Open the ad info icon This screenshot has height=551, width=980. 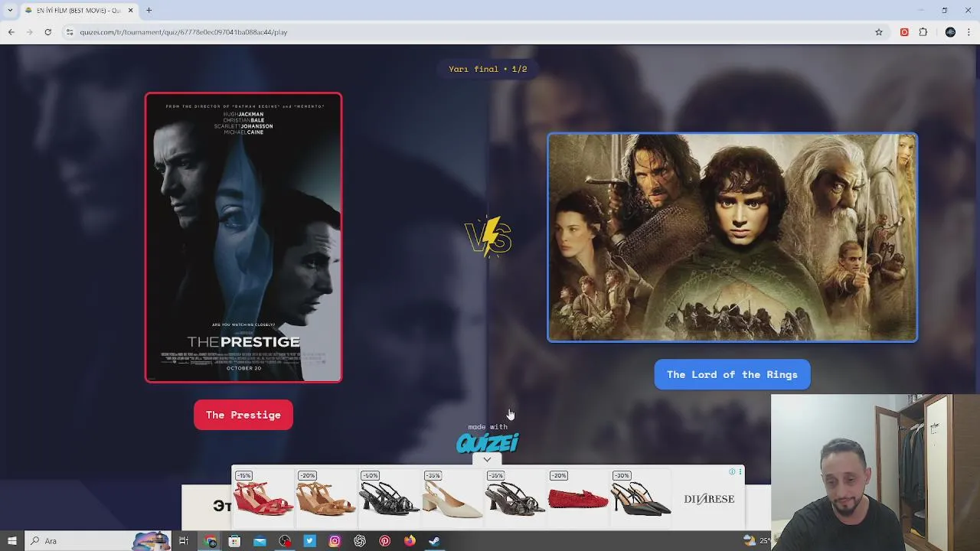pos(732,471)
